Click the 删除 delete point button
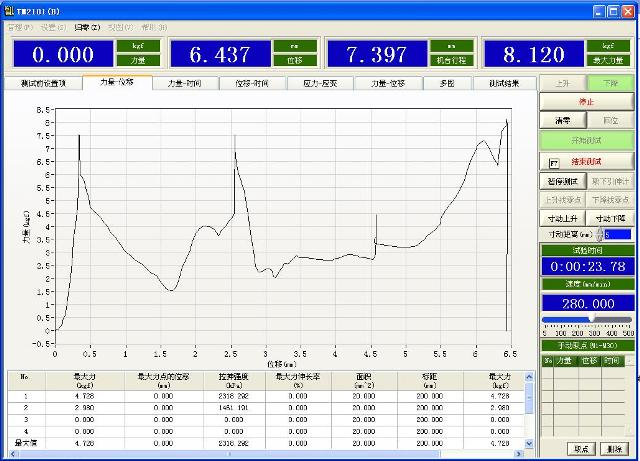This screenshot has height=461, width=640. [613, 449]
